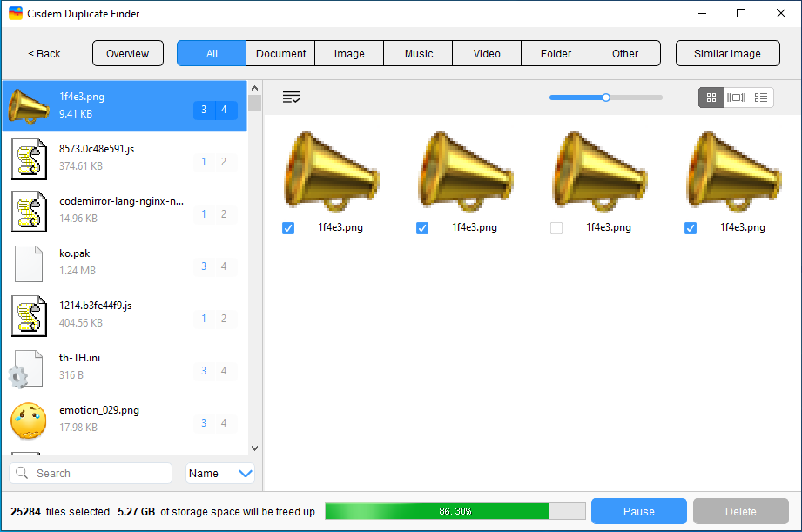Viewport: 802px width, 532px height.
Task: Switch to the Folder tab
Action: coord(556,53)
